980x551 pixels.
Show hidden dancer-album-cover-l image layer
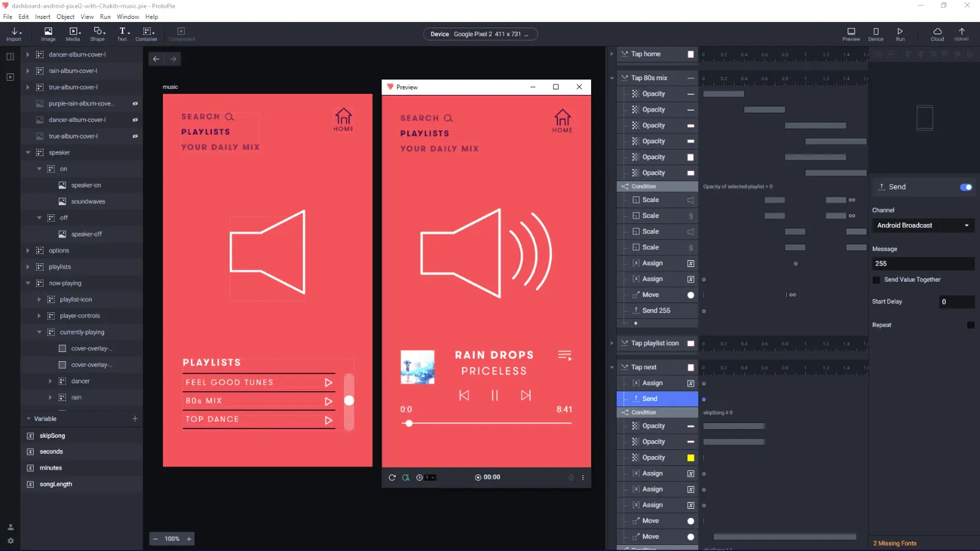[x=135, y=120]
